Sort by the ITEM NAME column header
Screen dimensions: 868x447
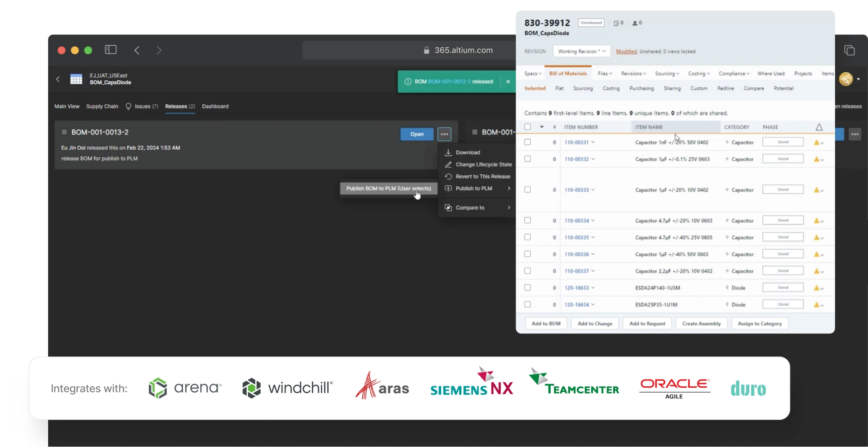pyautogui.click(x=649, y=127)
